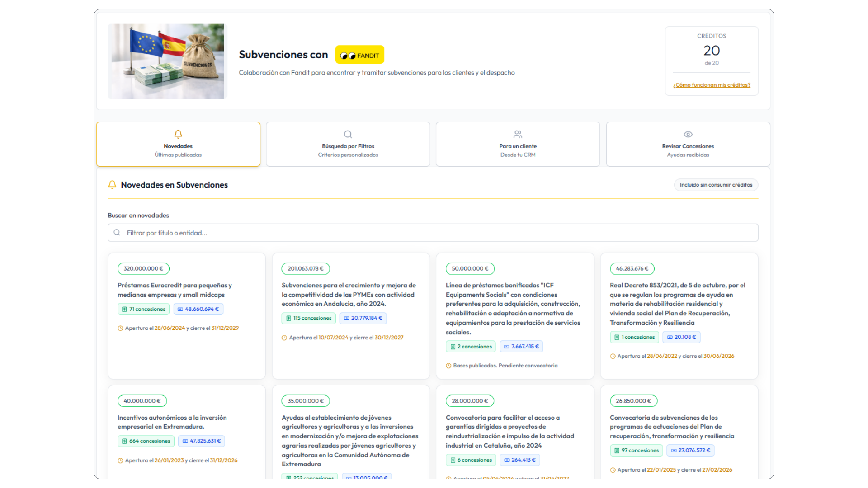Viewport: 868px width, 488px height.
Task: Click the 115 concesiones badge on the Andalucía card
Action: pos(308,318)
